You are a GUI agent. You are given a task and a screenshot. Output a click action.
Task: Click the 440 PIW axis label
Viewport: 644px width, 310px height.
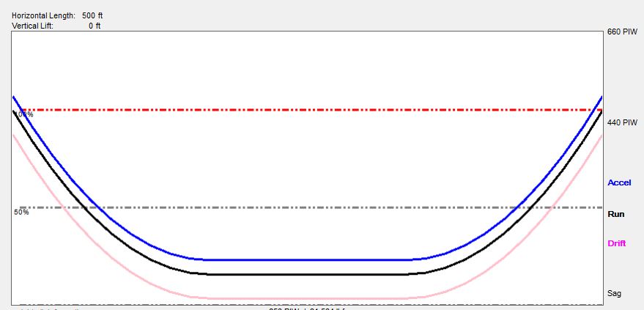tap(622, 122)
